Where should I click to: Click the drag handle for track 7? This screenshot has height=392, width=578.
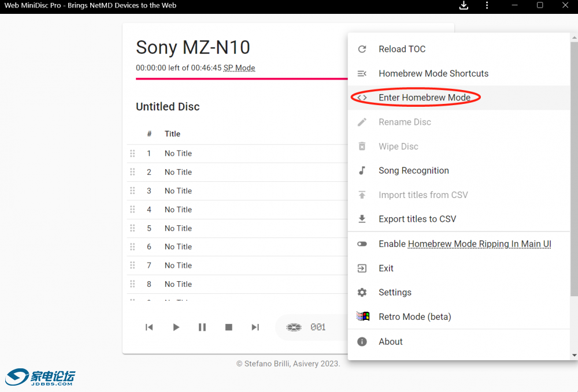(132, 266)
